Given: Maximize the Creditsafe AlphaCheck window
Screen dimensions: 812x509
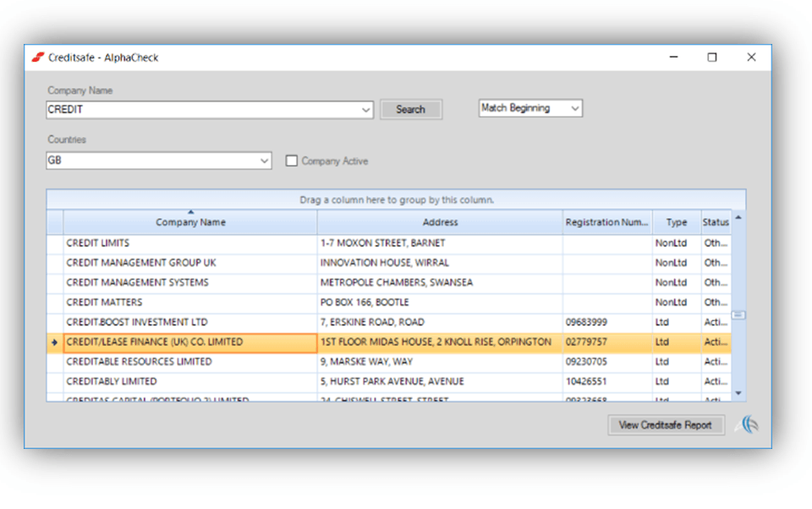Looking at the screenshot, I should point(712,57).
